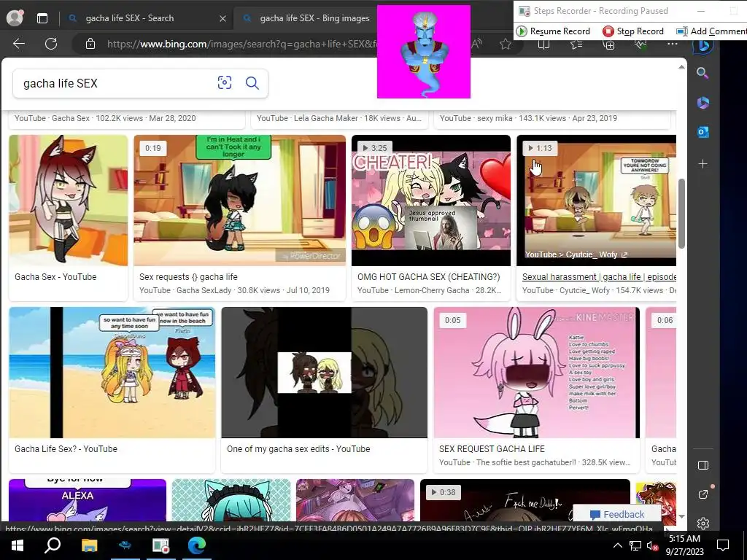Viewport: 747px width, 560px height.
Task: Open the Feedback button
Action: pyautogui.click(x=617, y=514)
